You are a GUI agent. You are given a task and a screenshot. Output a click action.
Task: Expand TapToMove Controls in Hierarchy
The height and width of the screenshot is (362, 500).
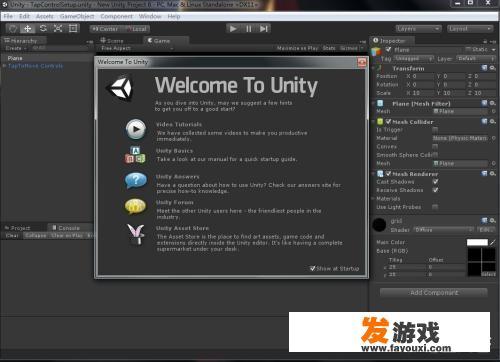click(x=4, y=66)
